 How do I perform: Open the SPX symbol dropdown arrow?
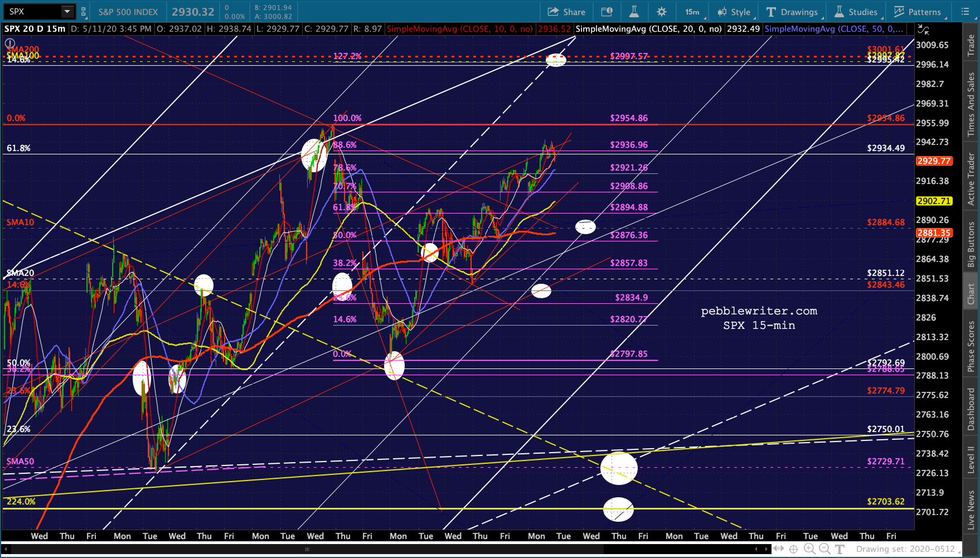point(67,12)
